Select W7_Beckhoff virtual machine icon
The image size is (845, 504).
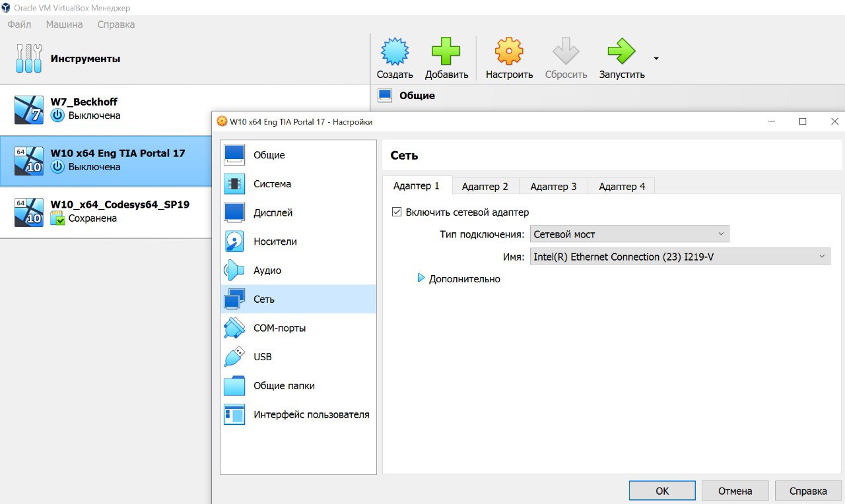click(x=29, y=110)
